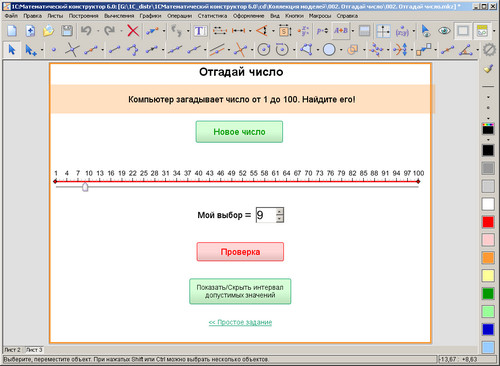The height and width of the screenshot is (366, 500).
Task: Expand dropdown beside the arrow-plus selection tool
Action: point(42,50)
